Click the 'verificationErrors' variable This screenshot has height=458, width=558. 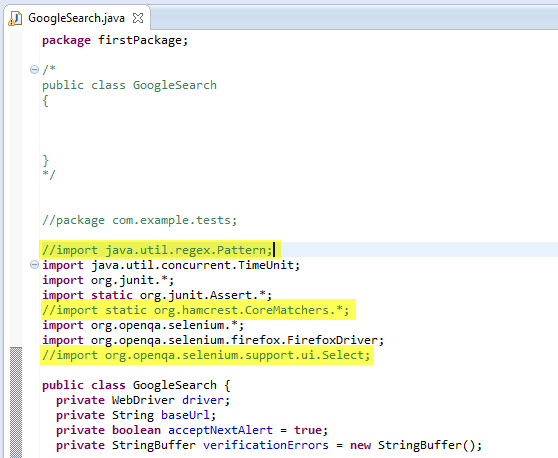pyautogui.click(x=265, y=445)
